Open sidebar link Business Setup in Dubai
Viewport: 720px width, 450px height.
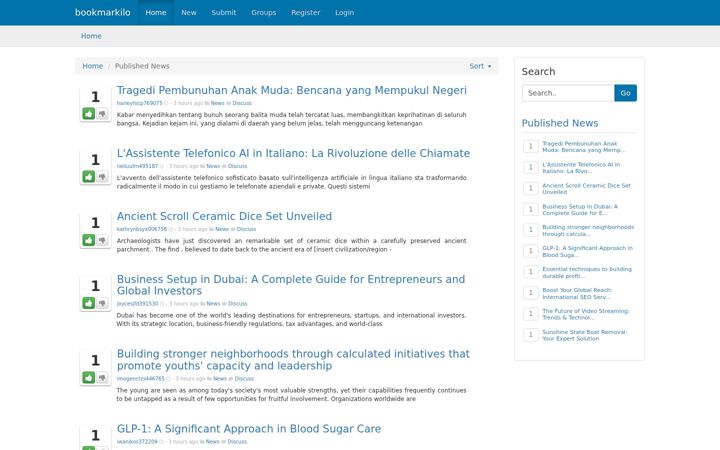[x=580, y=210]
